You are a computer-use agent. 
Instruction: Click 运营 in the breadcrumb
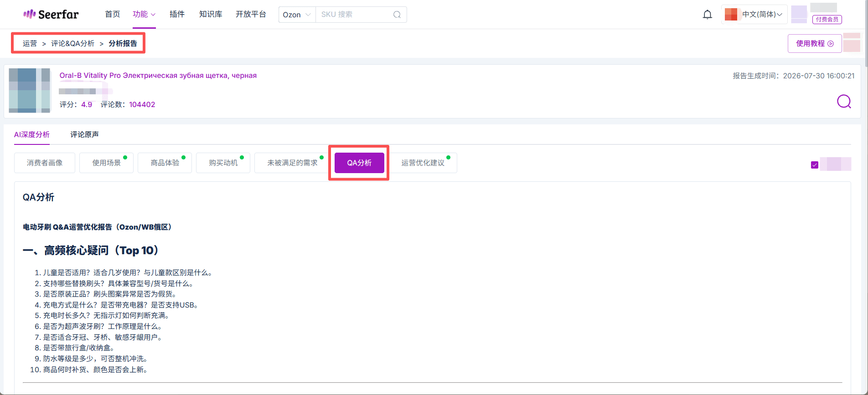30,44
